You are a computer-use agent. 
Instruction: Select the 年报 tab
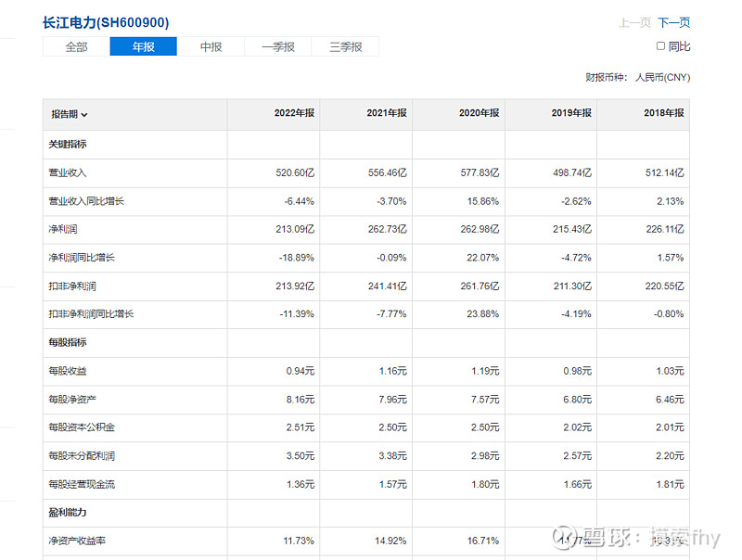point(143,47)
